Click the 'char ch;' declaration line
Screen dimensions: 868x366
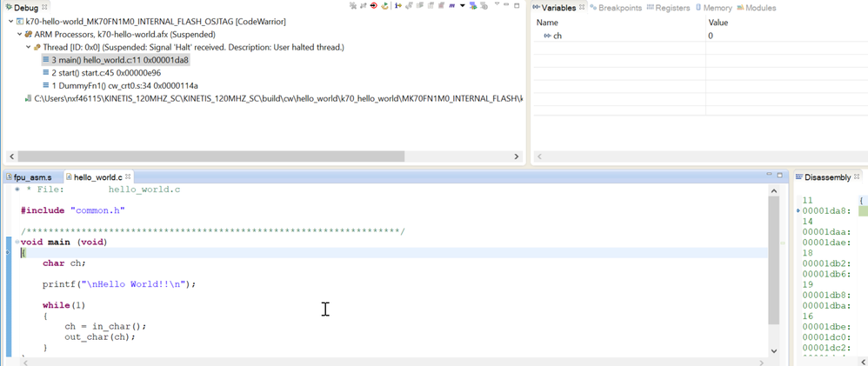64,263
